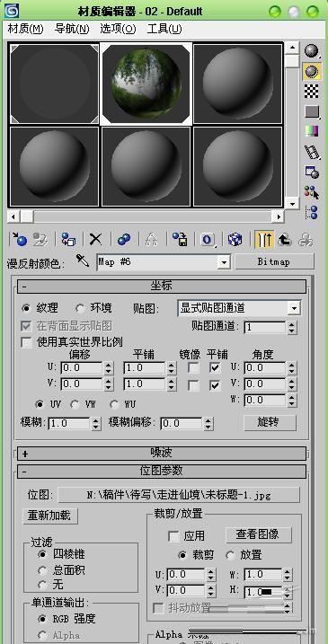
Task: Select the empty first sample slot
Action: (x=54, y=84)
